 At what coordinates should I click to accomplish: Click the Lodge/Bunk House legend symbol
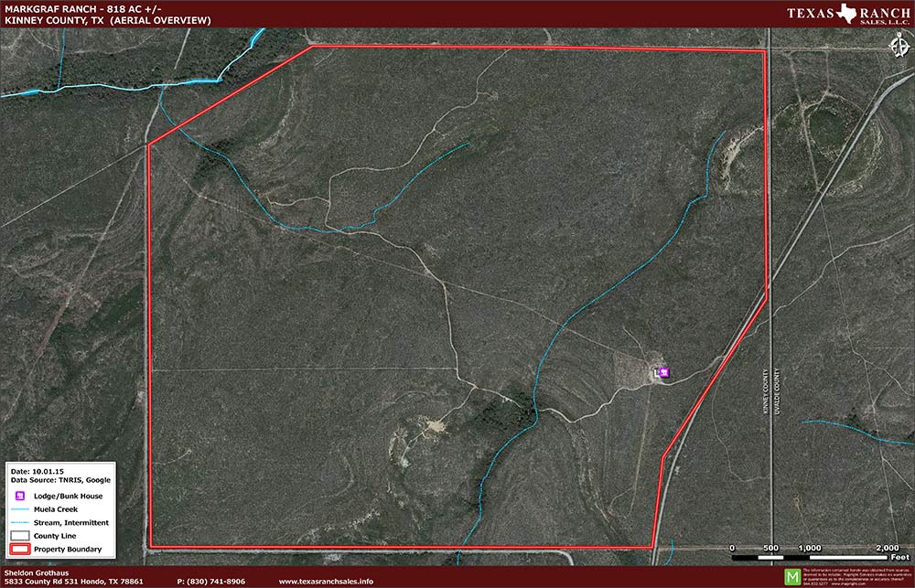(x=20, y=496)
